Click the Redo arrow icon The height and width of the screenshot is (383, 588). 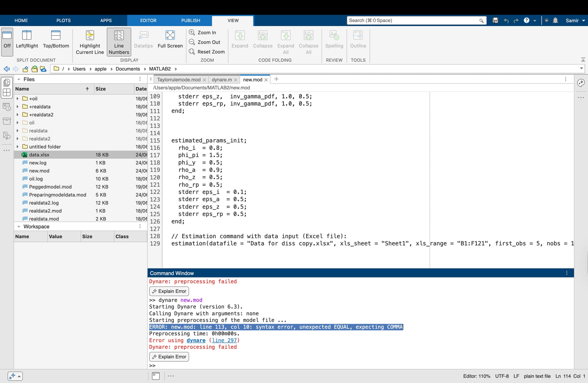tap(516, 21)
